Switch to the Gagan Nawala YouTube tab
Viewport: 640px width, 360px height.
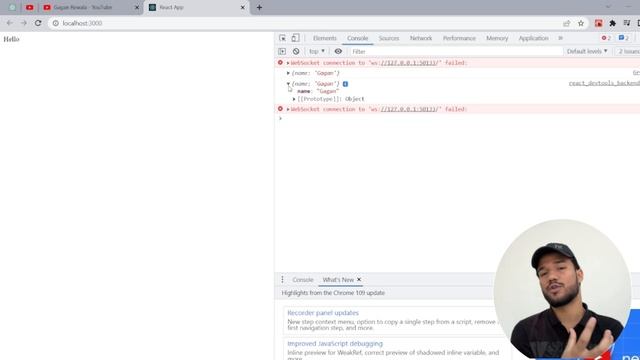coord(91,7)
